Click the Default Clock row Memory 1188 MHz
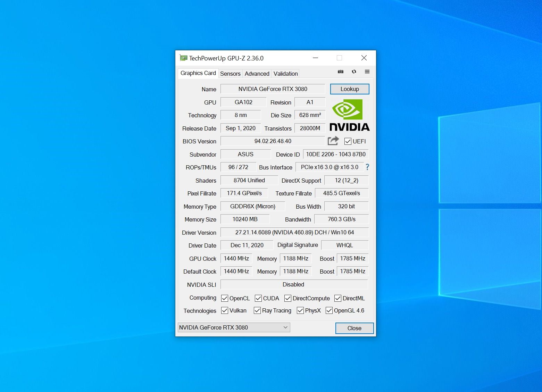This screenshot has height=392, width=542. pyautogui.click(x=295, y=271)
